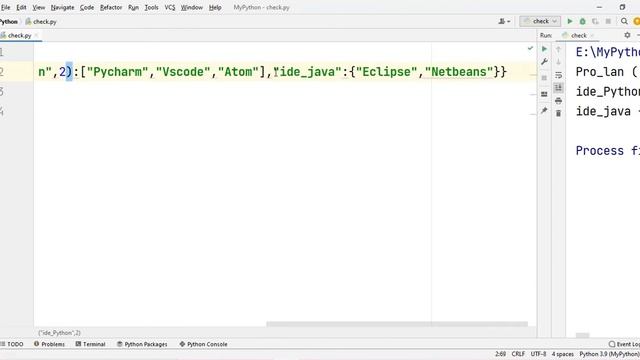
Task: Open Run panel gear settings
Action: tap(627, 36)
